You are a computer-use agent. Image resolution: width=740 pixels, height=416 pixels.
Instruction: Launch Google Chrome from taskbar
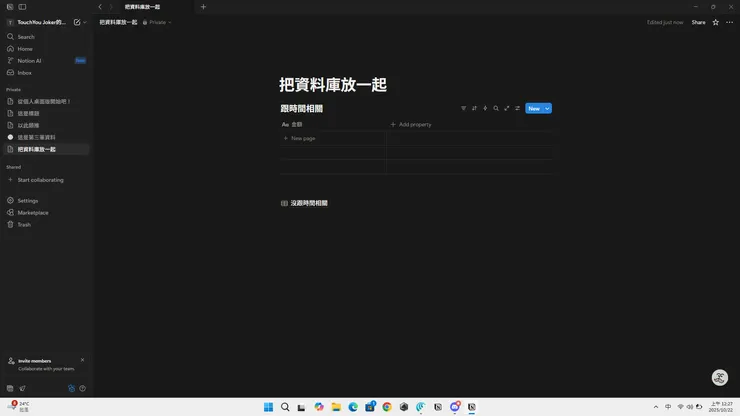387,407
